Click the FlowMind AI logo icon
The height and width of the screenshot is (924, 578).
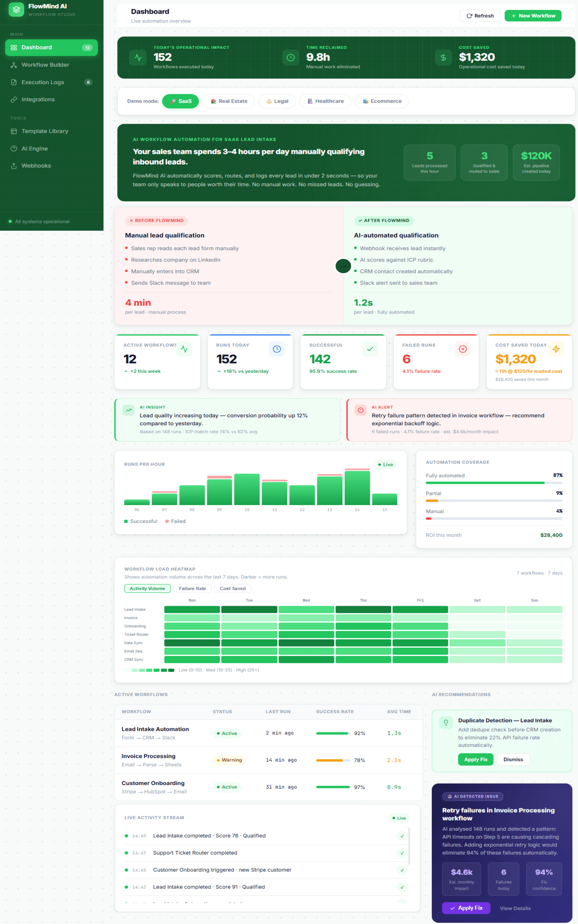pyautogui.click(x=16, y=9)
